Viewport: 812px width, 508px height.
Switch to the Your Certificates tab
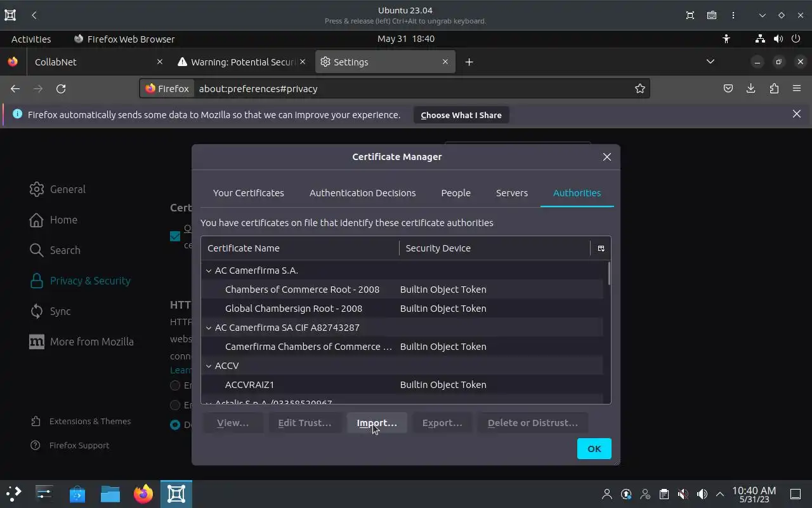click(x=249, y=193)
